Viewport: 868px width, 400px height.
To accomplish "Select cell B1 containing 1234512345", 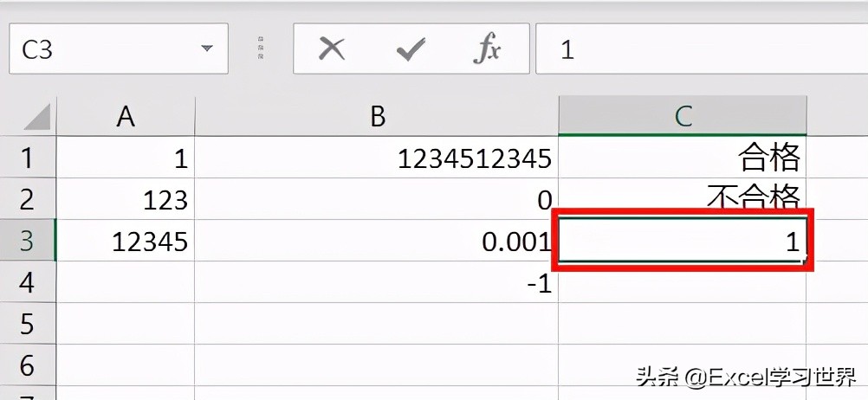I will click(x=377, y=158).
